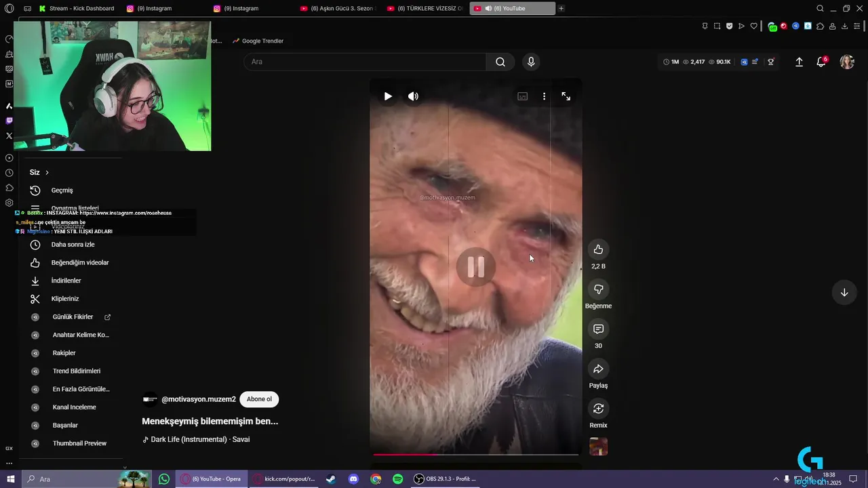Open the account avatar menu

click(x=847, y=62)
